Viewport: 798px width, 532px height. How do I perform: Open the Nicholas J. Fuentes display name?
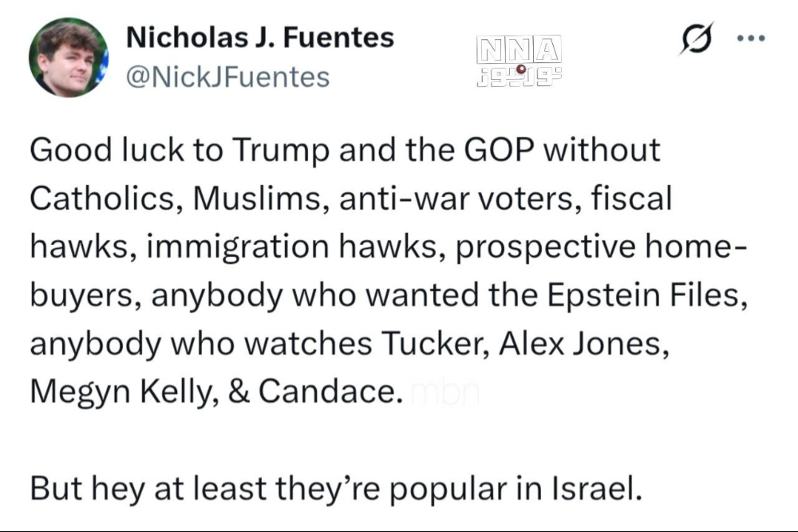click(x=260, y=37)
